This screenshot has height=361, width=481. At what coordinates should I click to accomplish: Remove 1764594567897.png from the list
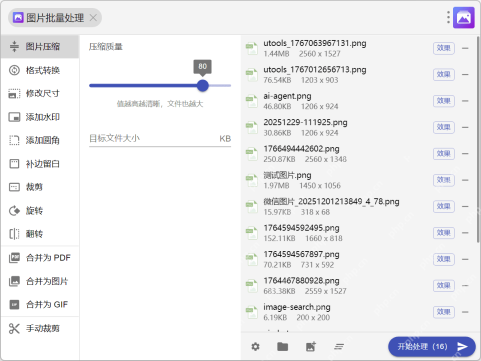465,259
